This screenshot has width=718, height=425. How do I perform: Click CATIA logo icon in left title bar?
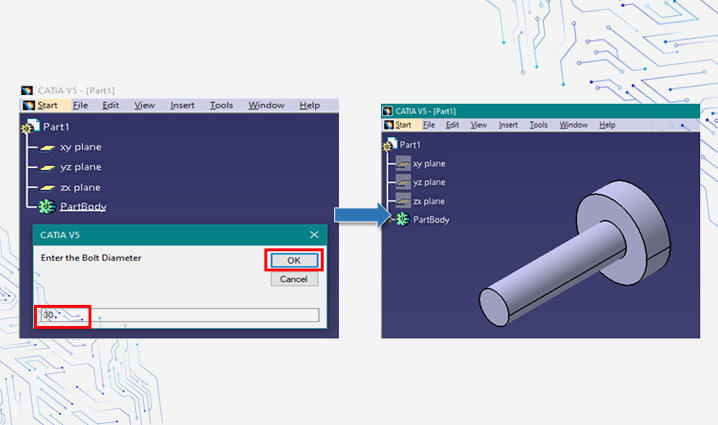[27, 91]
